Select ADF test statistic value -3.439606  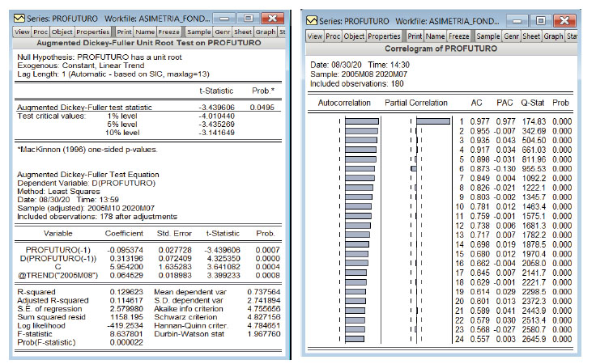(x=217, y=108)
